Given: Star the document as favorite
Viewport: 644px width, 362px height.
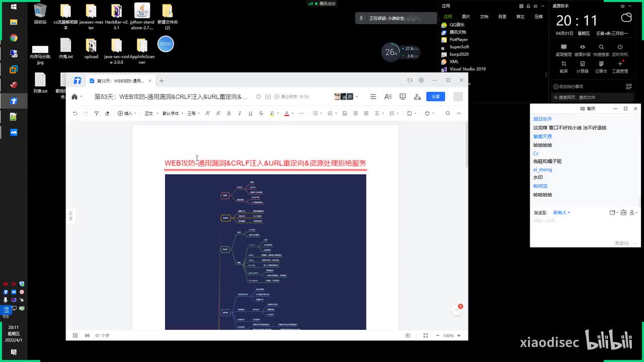Looking at the screenshot, I should pyautogui.click(x=259, y=97).
